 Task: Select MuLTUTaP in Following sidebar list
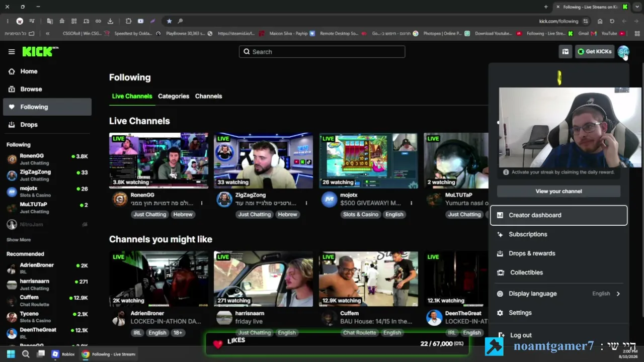pyautogui.click(x=47, y=208)
